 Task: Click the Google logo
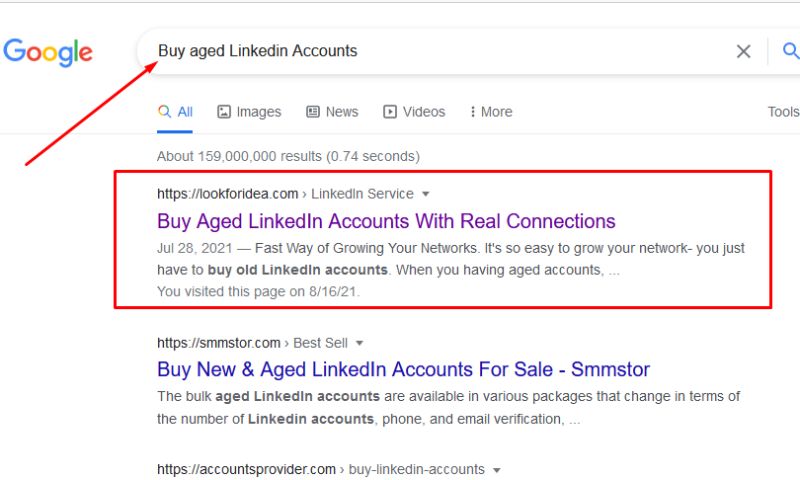(47, 52)
